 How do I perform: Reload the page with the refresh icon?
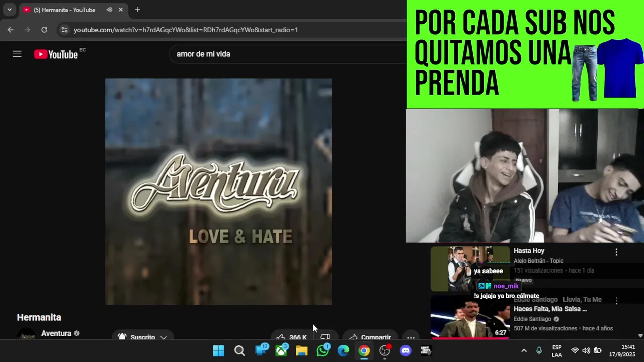coord(44,30)
